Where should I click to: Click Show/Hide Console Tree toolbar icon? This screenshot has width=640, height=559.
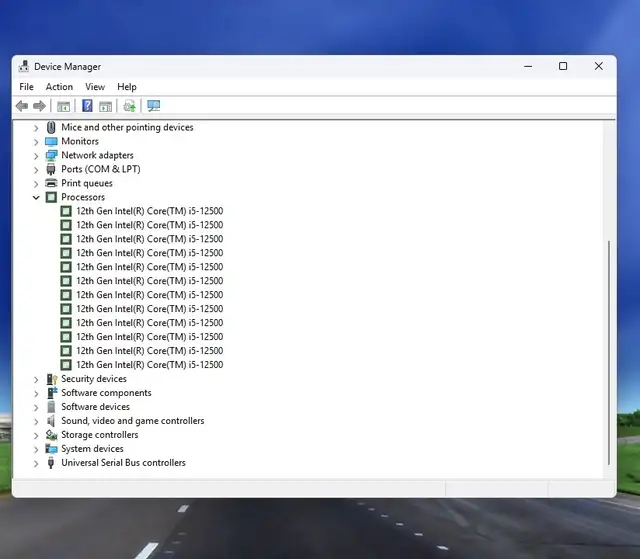coord(63,106)
